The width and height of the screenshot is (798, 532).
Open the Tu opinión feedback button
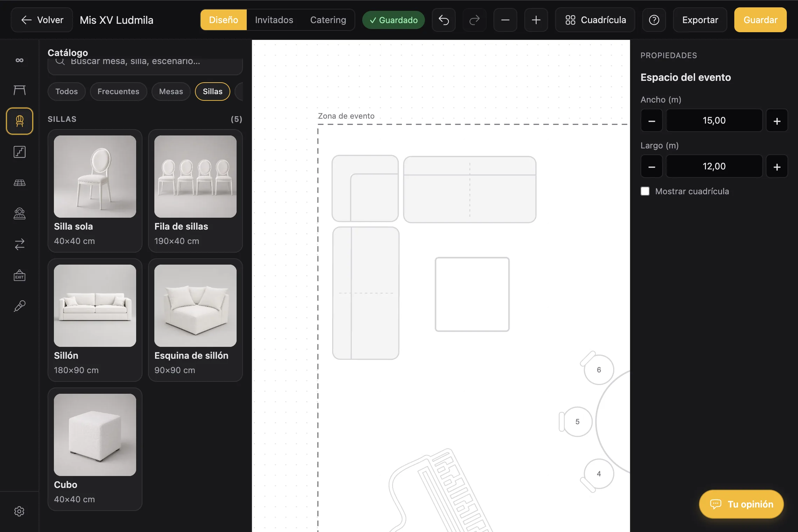point(741,504)
